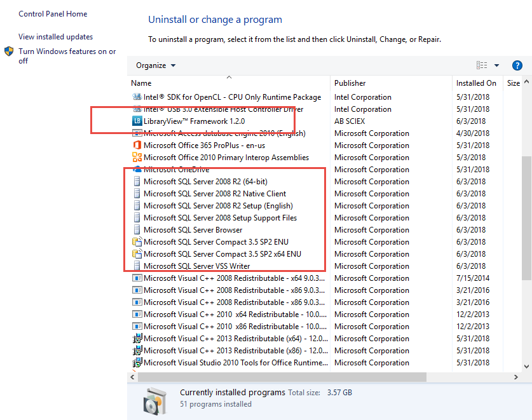This screenshot has height=420, width=532.
Task: Click the Visual C++ 2010 x64 Redistributable icon
Action: (x=137, y=314)
